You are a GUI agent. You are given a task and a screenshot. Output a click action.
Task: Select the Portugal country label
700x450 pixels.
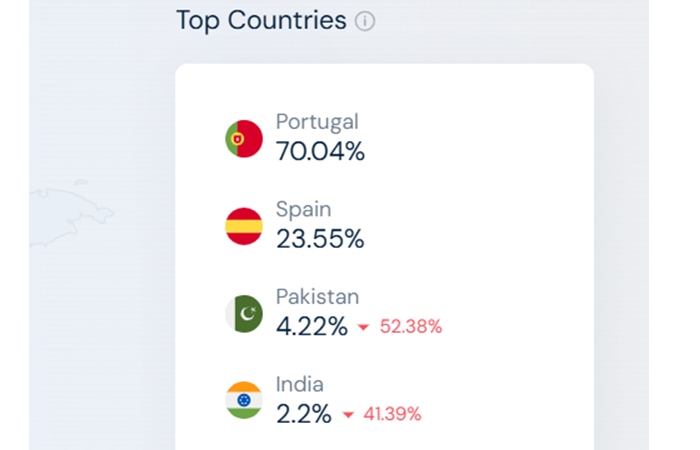click(x=317, y=122)
